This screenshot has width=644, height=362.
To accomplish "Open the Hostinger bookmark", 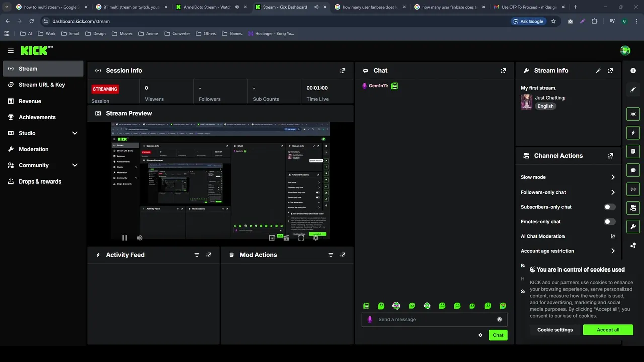I will point(271,34).
